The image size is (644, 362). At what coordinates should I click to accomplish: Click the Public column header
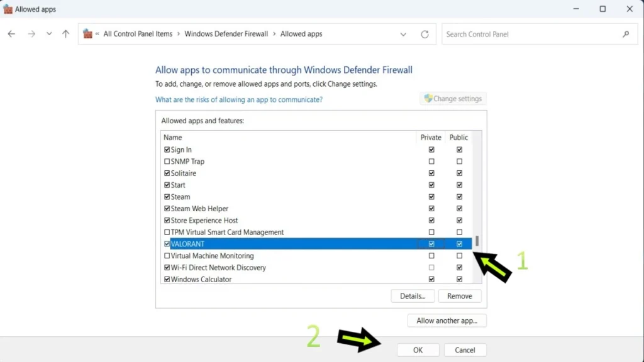(x=458, y=138)
